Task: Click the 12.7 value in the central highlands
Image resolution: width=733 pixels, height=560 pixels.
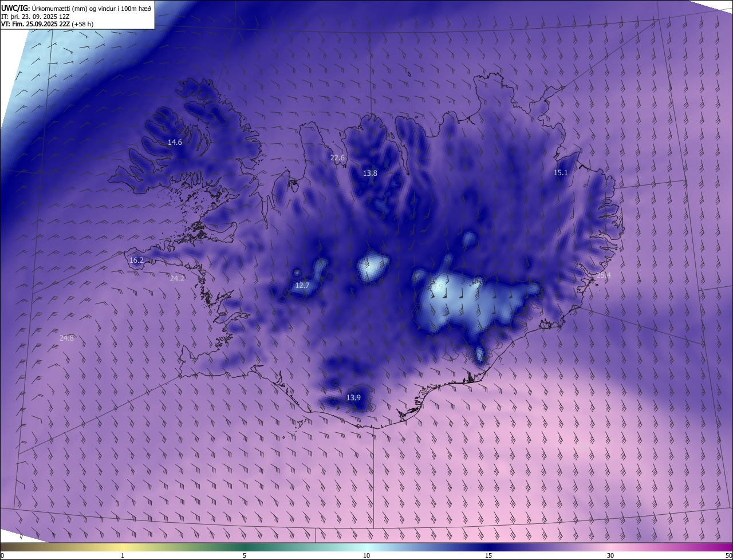Action: coord(302,286)
